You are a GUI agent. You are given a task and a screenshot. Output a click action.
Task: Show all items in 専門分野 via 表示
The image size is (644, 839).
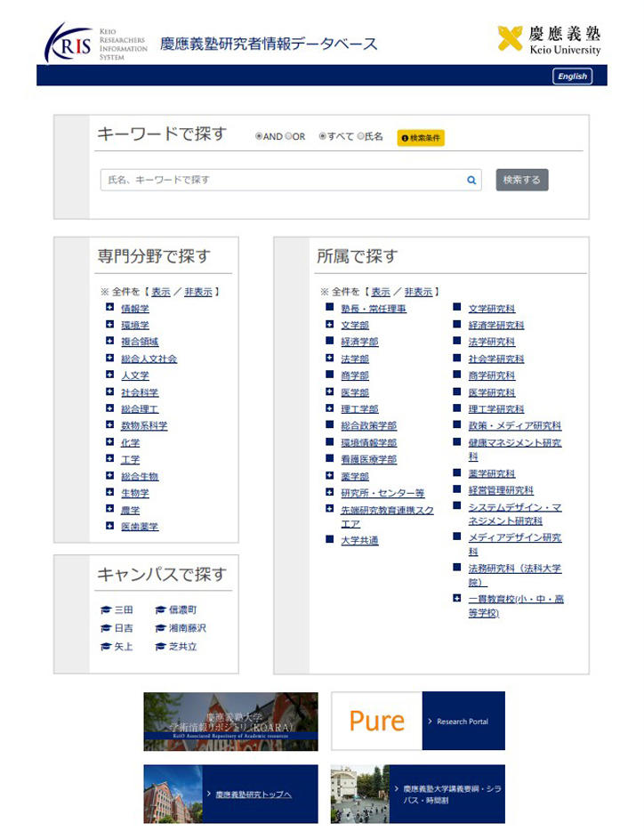[160, 292]
